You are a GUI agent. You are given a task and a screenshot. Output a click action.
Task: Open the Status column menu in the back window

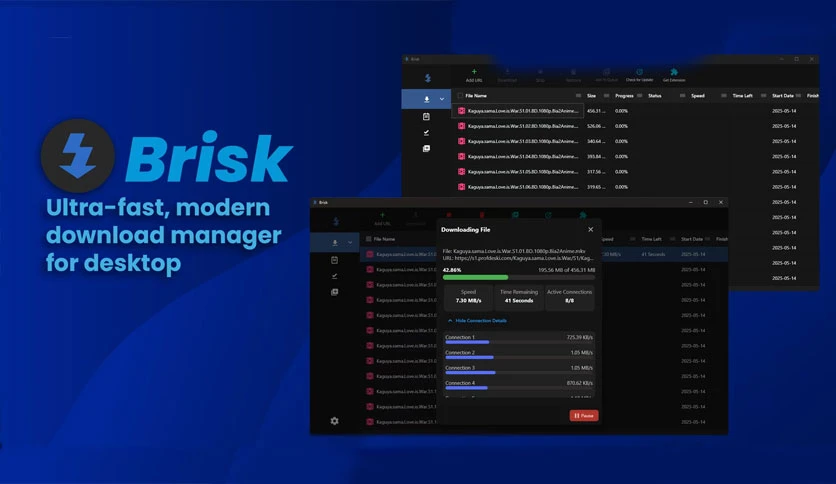pyautogui.click(x=682, y=95)
